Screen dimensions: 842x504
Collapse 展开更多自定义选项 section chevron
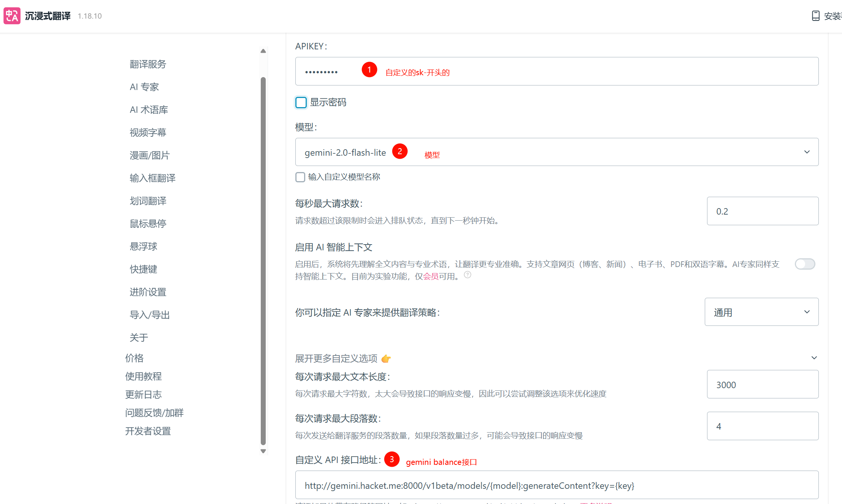click(814, 358)
